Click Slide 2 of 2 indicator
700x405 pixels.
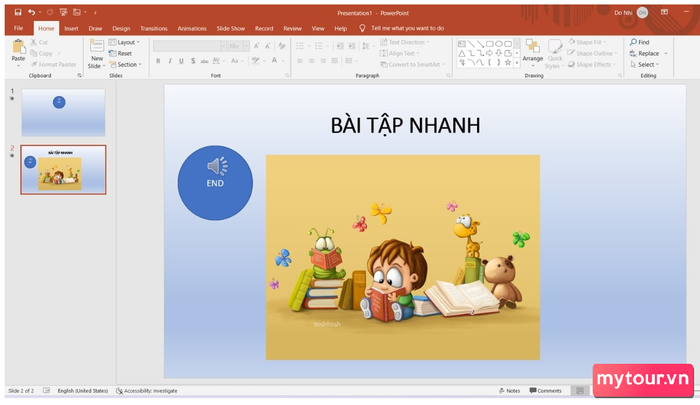pyautogui.click(x=21, y=391)
